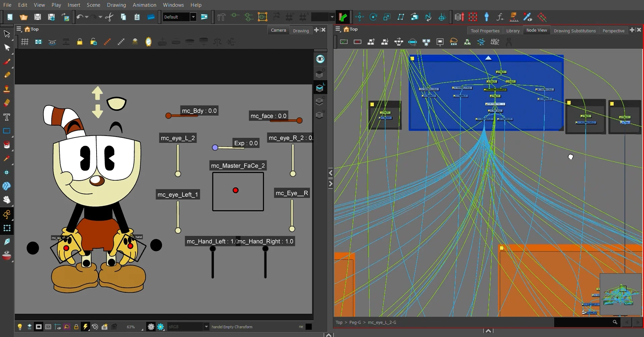
Task: Click the Enable node checkmark icon
Action: coord(344,42)
